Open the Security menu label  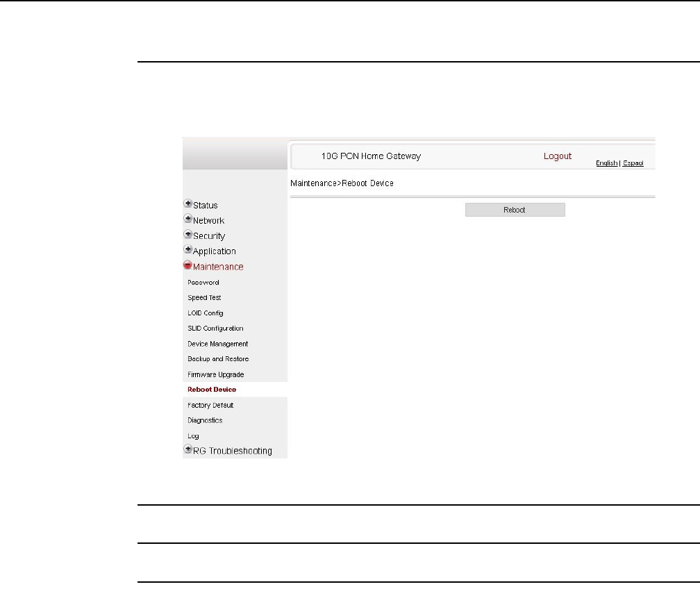[x=209, y=236]
